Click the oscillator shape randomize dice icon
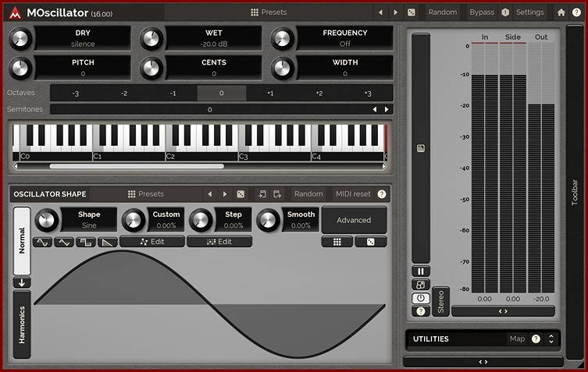Screen dimensions: 588x372 pos(241,194)
